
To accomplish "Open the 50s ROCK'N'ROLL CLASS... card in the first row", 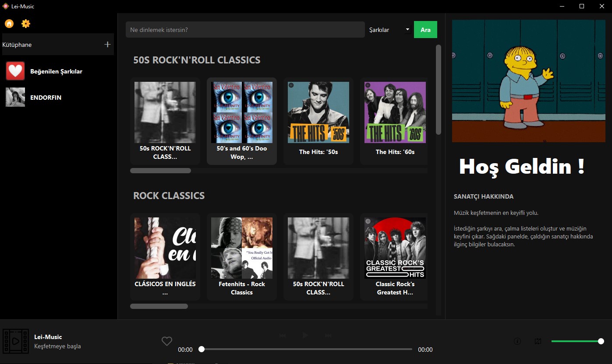I will point(165,121).
